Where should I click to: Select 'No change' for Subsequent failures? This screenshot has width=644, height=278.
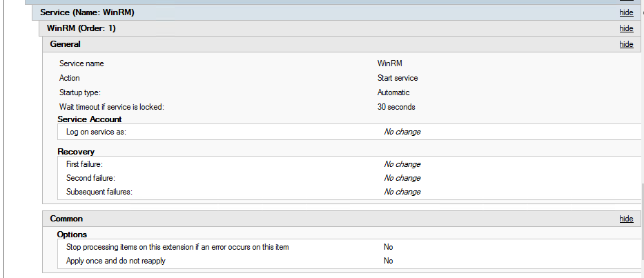coord(402,192)
